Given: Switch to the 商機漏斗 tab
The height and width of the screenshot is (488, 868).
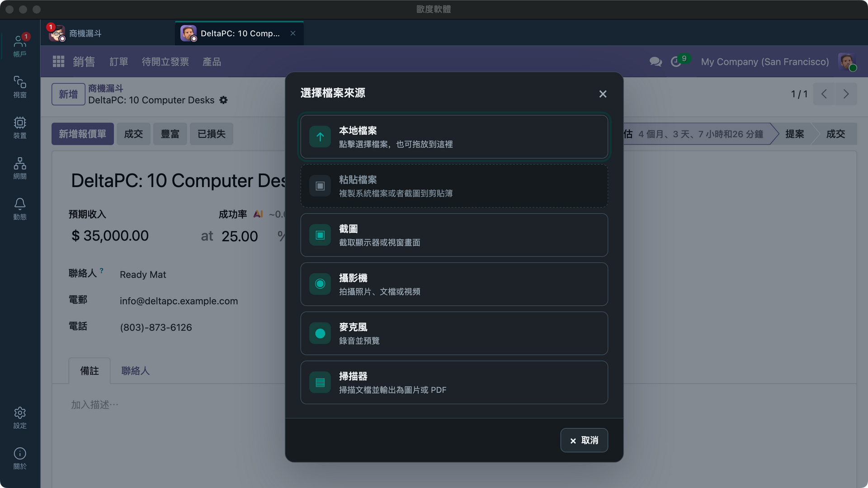Looking at the screenshot, I should coord(108,33).
